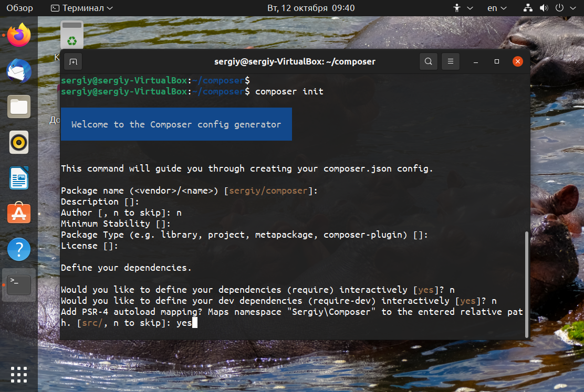
Task: Click the 'Author [, n to skip]: n' line
Action: pyautogui.click(x=121, y=213)
